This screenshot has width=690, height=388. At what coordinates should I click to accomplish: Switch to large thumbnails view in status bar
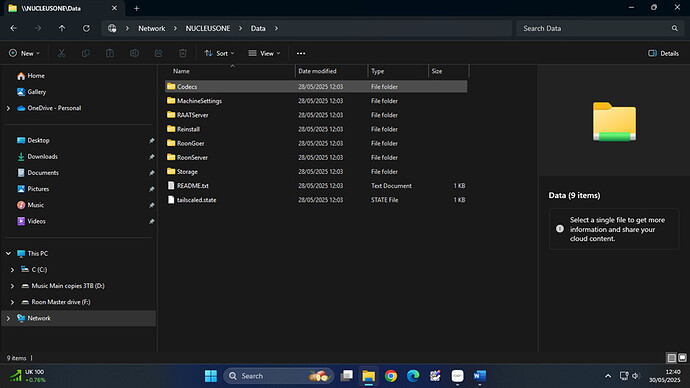pyautogui.click(x=682, y=358)
